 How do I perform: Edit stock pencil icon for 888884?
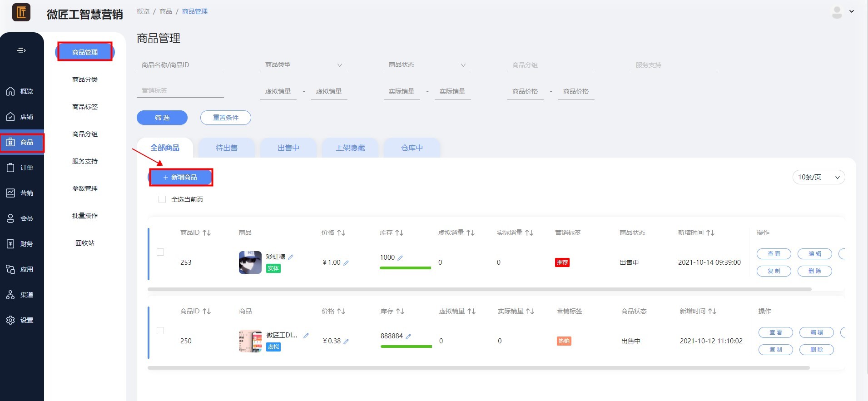click(408, 337)
